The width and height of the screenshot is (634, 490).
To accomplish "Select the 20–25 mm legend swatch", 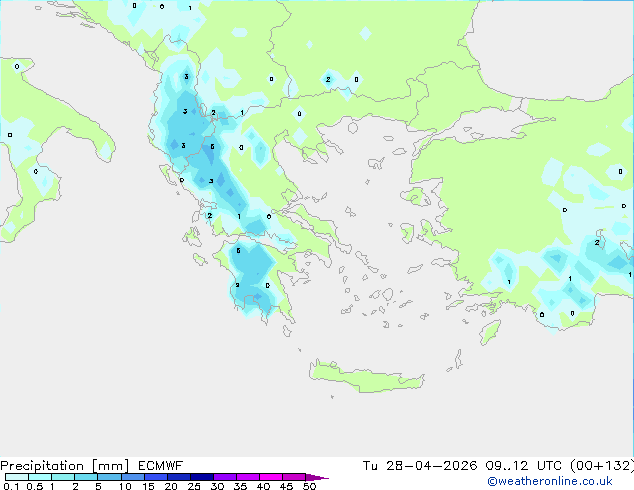I will pos(178,477).
